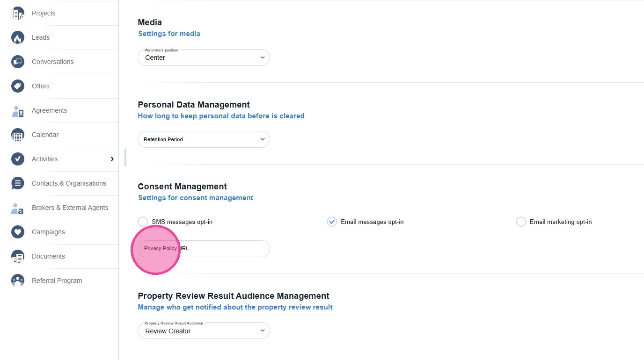
Task: Click the Privacy Policy URL input field
Action: point(204,249)
